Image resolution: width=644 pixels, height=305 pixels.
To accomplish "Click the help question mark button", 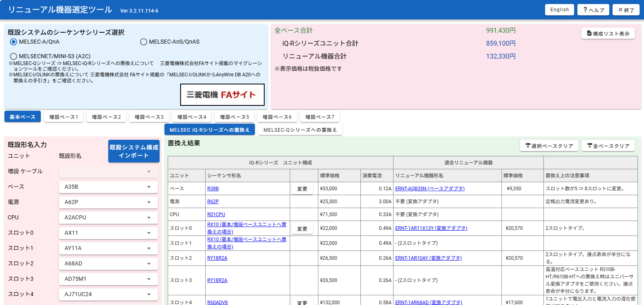I will click(x=593, y=10).
